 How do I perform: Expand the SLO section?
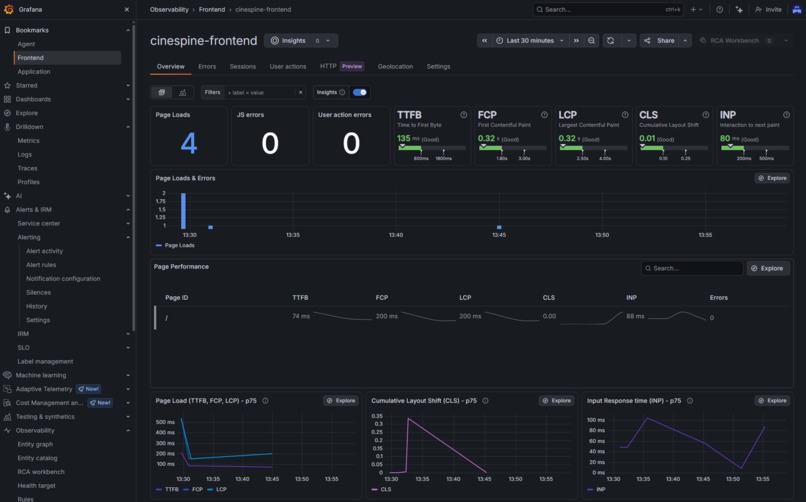pyautogui.click(x=128, y=348)
